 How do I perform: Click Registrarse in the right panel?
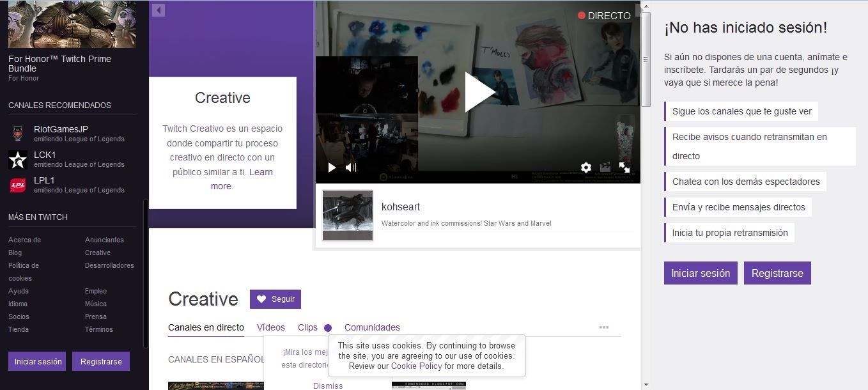click(777, 273)
